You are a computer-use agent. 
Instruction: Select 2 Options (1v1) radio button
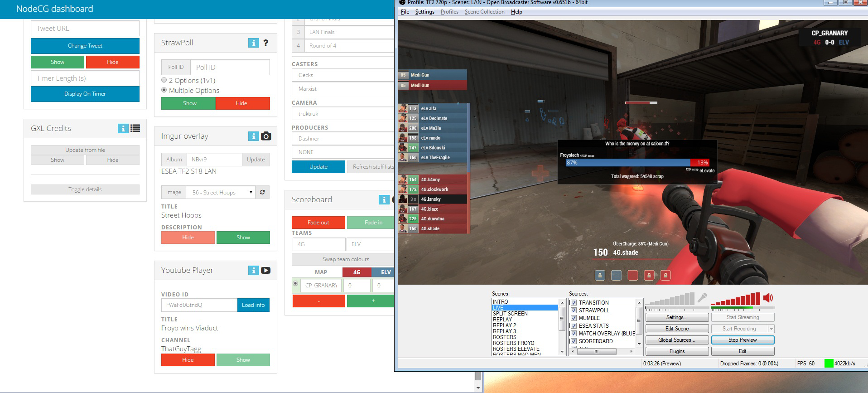(x=164, y=80)
